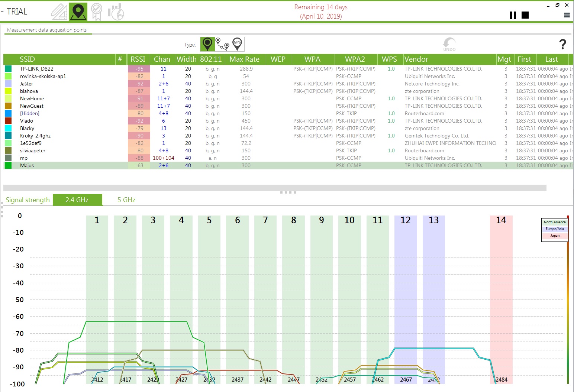The width and height of the screenshot is (574, 392).
Task: Choose single point measurement type
Action: (x=207, y=44)
